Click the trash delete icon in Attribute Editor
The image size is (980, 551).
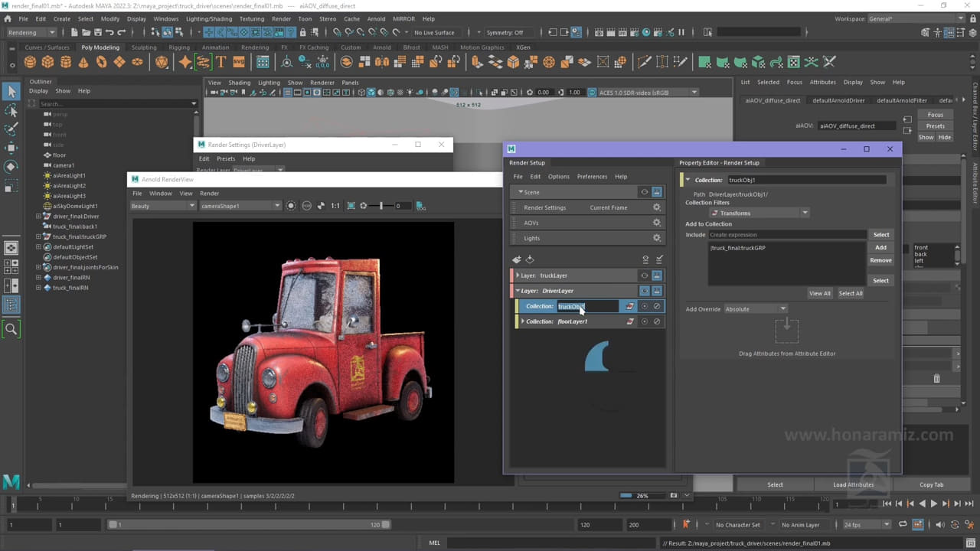(x=936, y=378)
